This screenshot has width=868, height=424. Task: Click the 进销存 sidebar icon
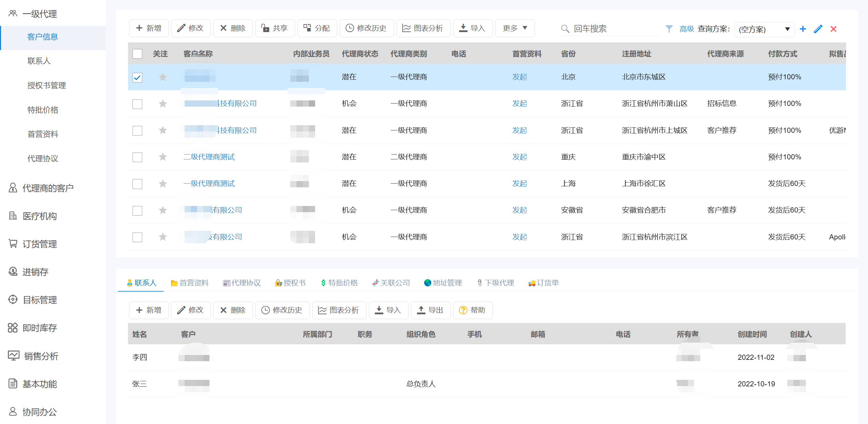pos(13,272)
